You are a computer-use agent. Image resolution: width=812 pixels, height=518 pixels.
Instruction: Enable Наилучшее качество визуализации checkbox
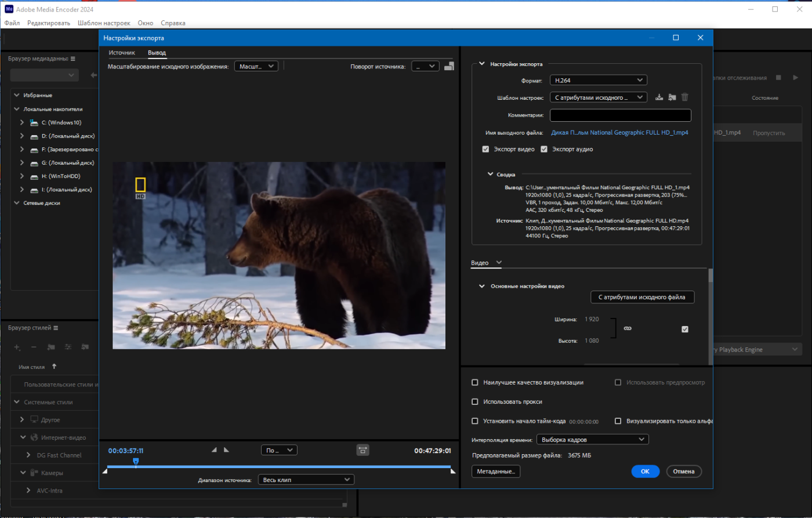(475, 383)
